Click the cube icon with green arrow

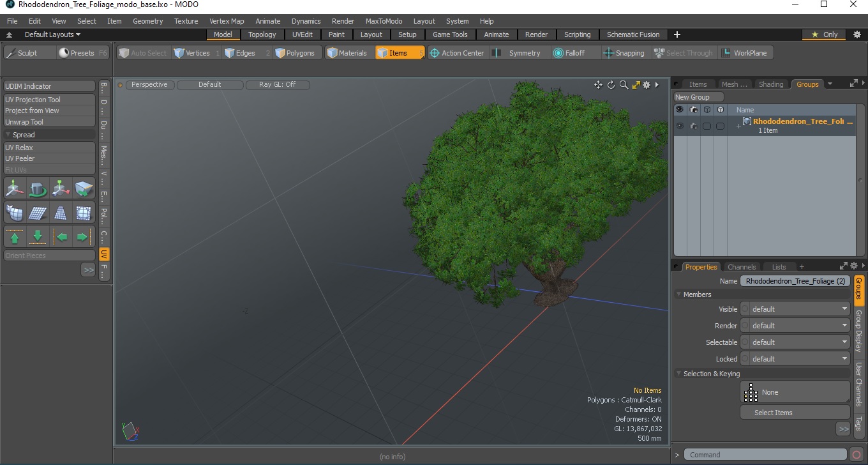tap(84, 189)
